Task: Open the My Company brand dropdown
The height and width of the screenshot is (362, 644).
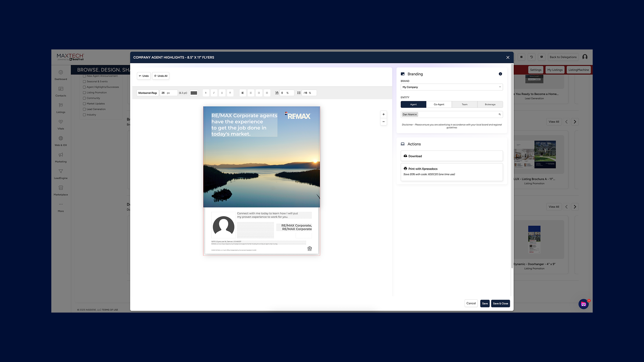Action: 451,87
